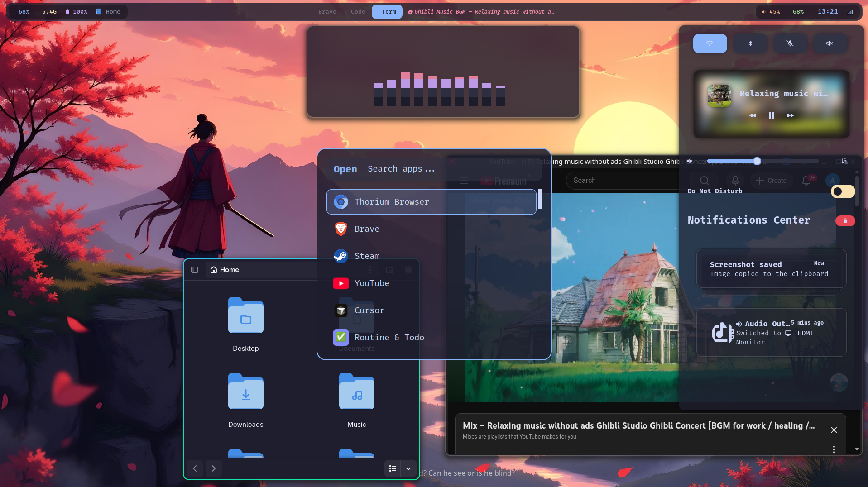Click the Open mode label in launcher
The width and height of the screenshot is (868, 487).
click(x=345, y=169)
